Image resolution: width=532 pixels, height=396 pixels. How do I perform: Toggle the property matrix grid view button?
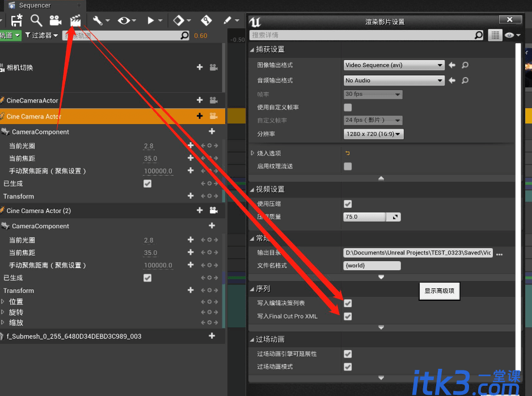(495, 35)
